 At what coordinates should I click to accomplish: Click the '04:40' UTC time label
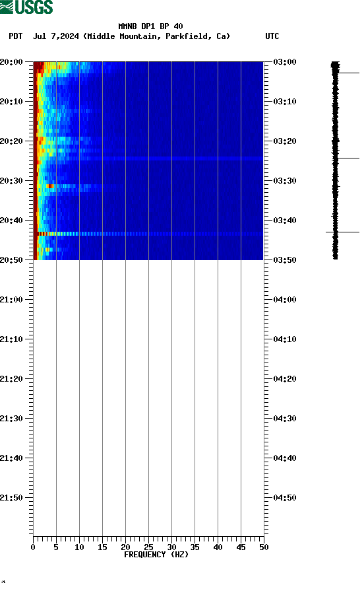[x=285, y=458]
